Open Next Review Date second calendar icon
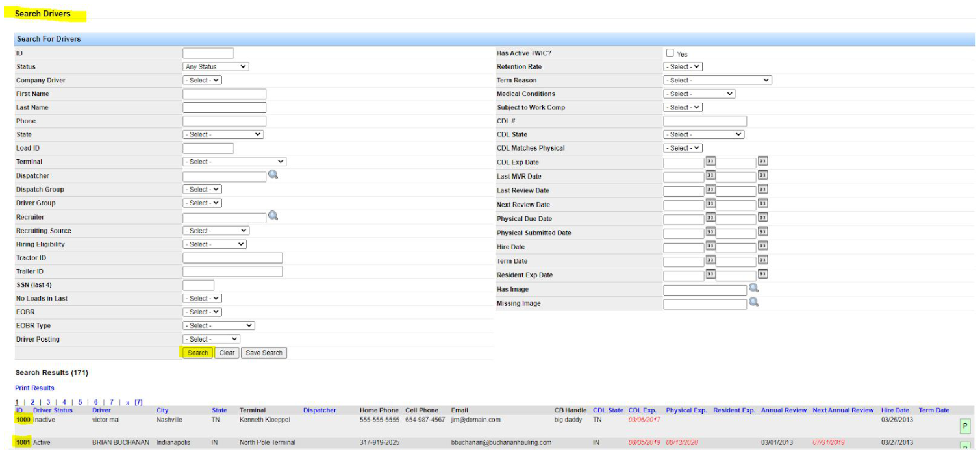This screenshot has width=980, height=454. pyautogui.click(x=763, y=204)
